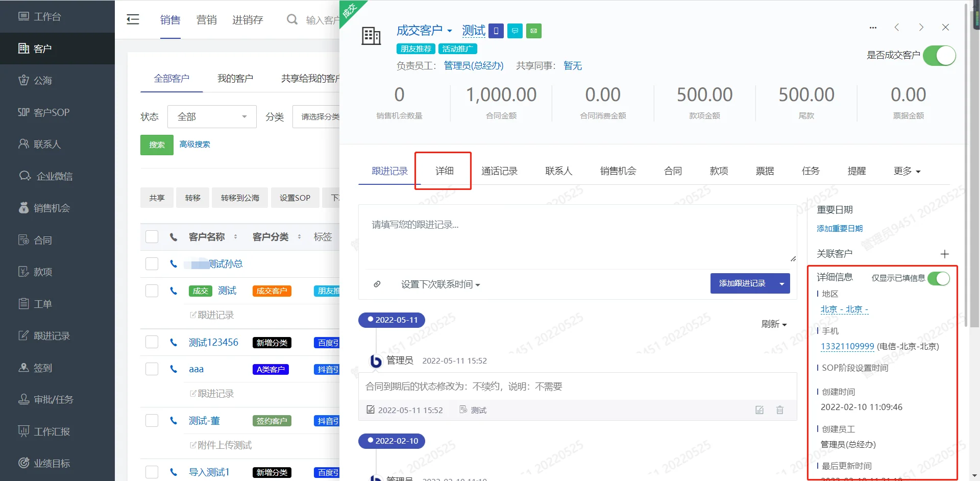Open arrow beside 添加跟进记录 button
The width and height of the screenshot is (980, 481).
(781, 284)
